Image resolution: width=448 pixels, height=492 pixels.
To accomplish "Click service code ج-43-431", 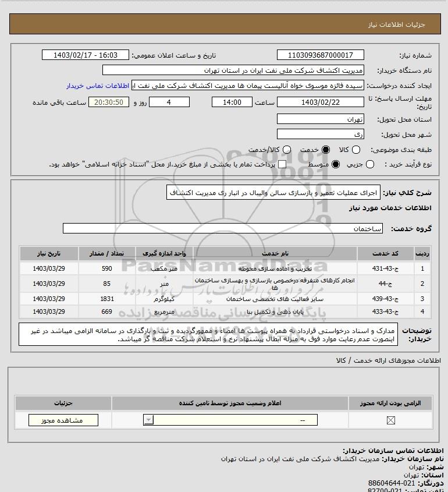I will 385,268.
